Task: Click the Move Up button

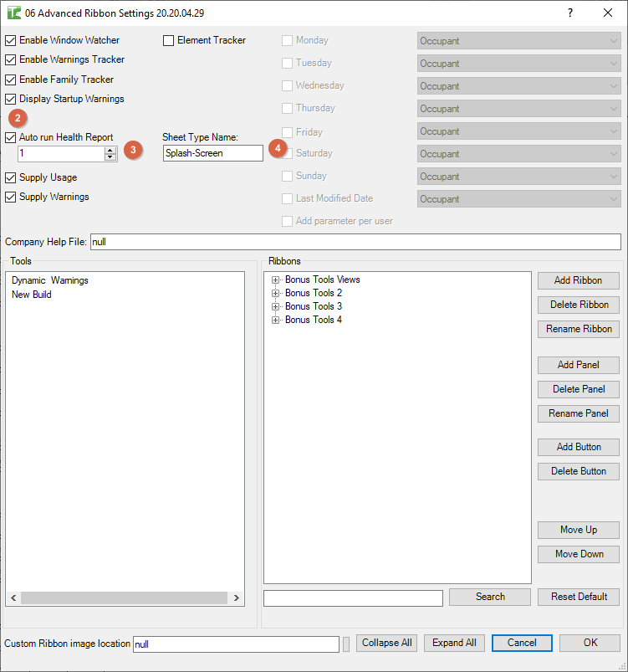Action: tap(579, 530)
